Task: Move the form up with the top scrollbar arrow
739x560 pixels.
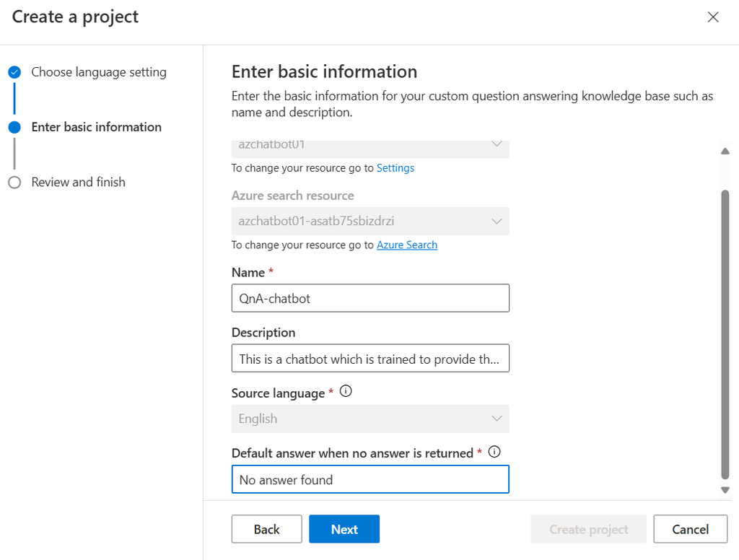Action: 725,152
